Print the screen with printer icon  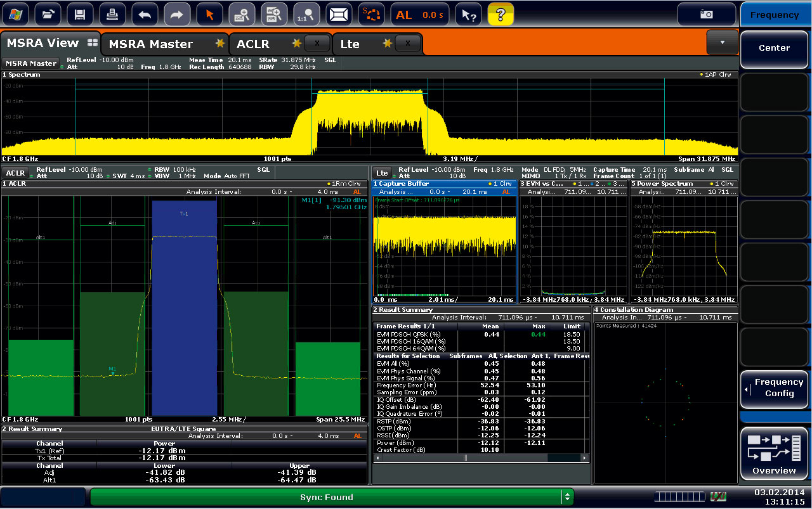(112, 14)
